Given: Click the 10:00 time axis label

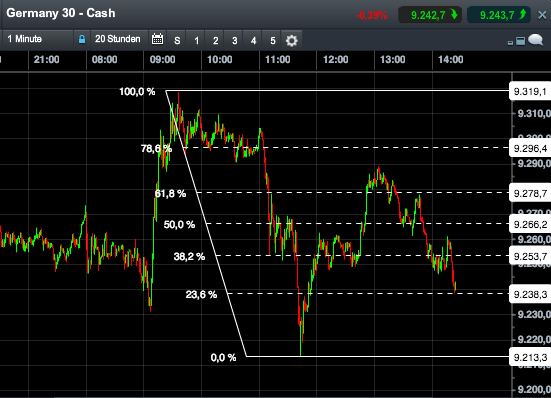Looking at the screenshot, I should tap(220, 59).
